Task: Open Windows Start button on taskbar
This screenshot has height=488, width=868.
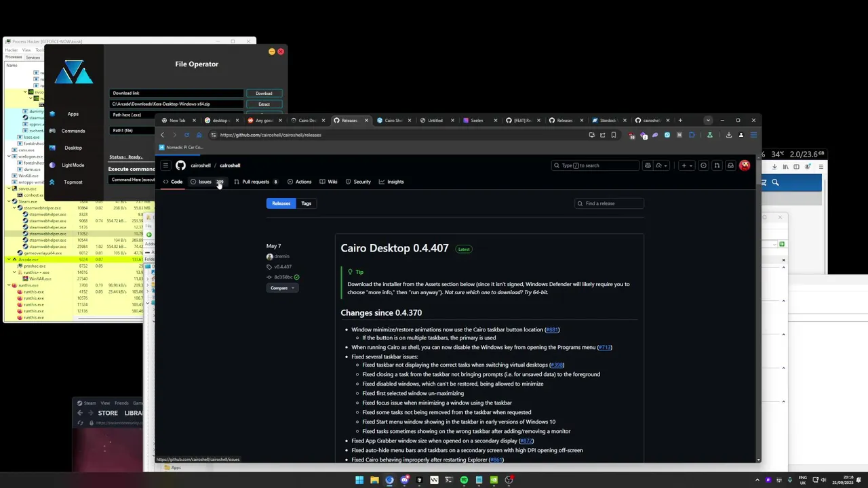Action: (x=359, y=480)
